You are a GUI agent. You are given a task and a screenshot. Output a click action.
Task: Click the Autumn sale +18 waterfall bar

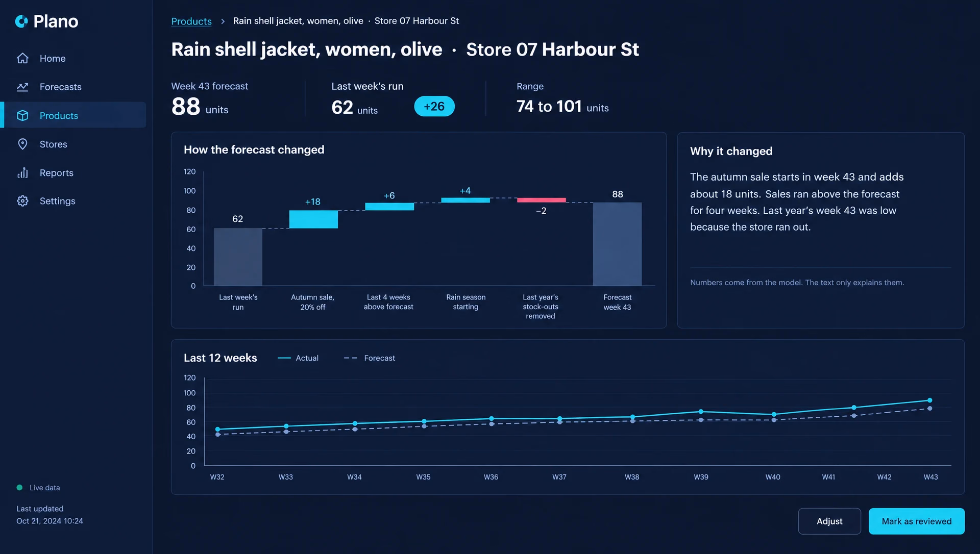[x=313, y=219]
